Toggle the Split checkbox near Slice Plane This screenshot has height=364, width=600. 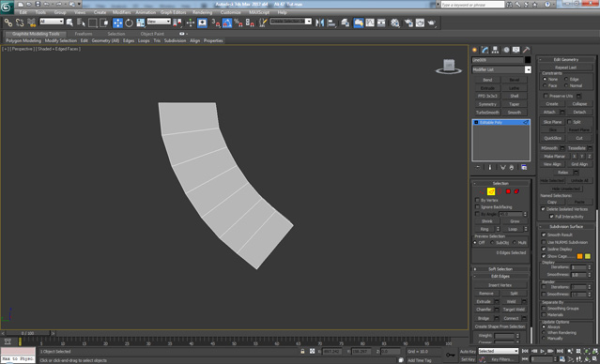569,122
